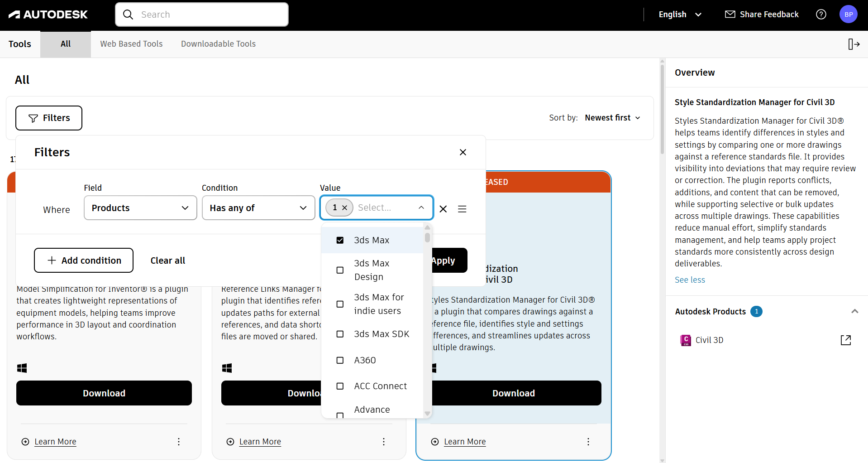Uncheck the 3ds Max checkbox
This screenshot has height=463, width=868.
[340, 240]
